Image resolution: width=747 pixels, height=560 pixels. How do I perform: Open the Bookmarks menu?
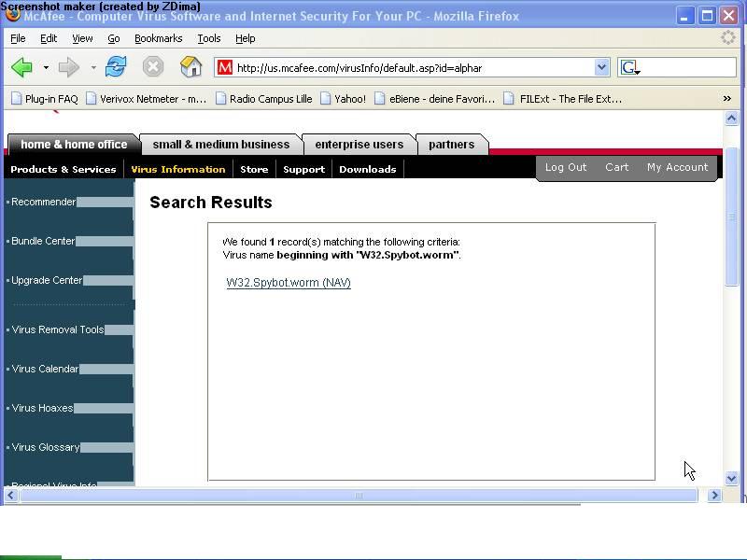point(159,38)
